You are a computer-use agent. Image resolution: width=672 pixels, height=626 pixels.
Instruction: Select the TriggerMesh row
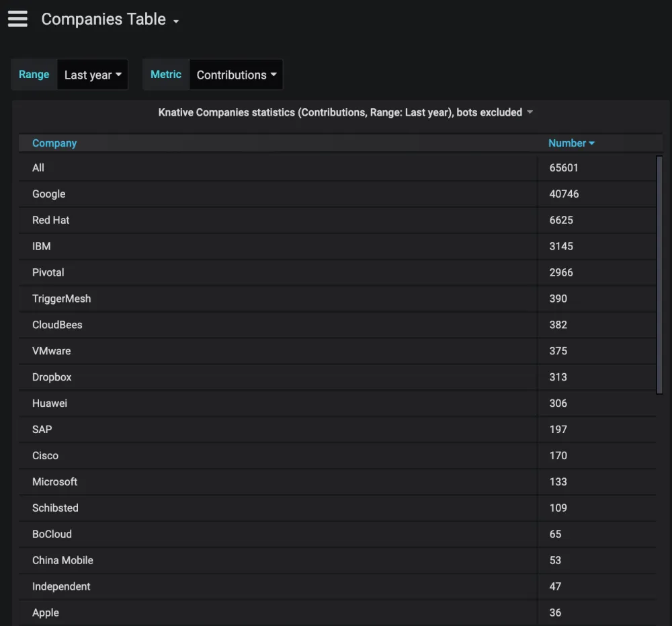click(x=62, y=299)
